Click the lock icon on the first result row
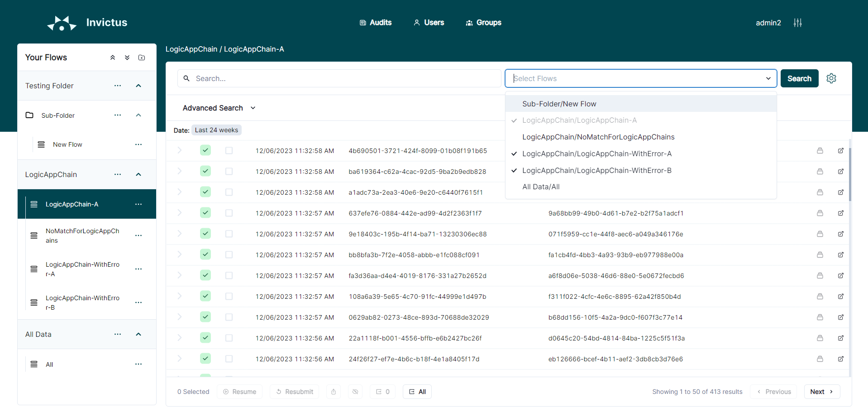 coord(820,150)
